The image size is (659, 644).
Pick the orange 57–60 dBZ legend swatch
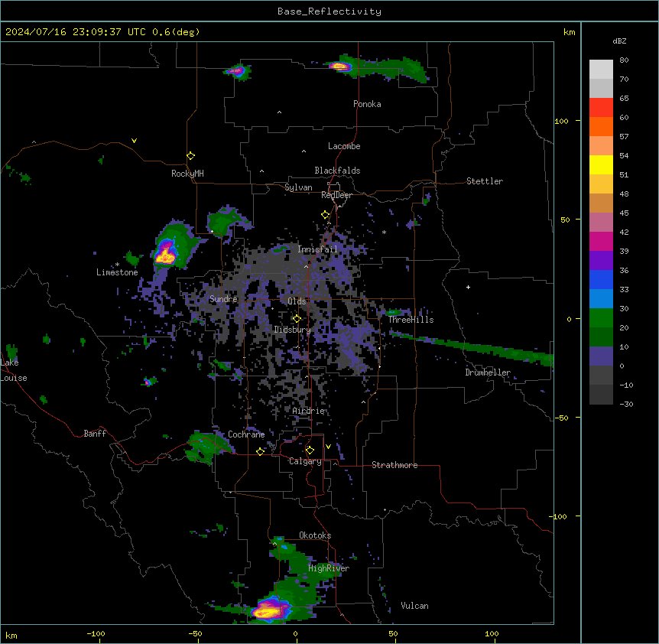pyautogui.click(x=601, y=126)
